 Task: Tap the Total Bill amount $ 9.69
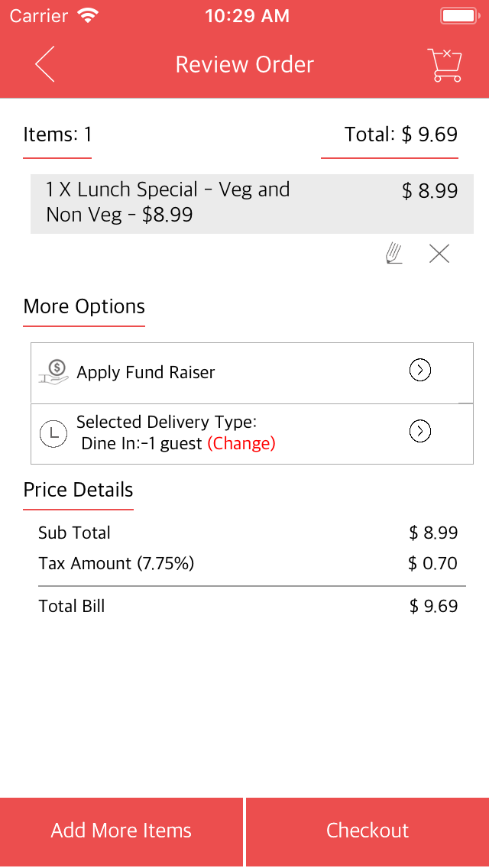pyautogui.click(x=433, y=607)
